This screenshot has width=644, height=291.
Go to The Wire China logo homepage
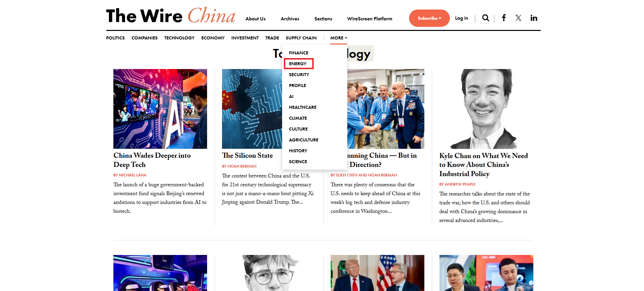171,16
